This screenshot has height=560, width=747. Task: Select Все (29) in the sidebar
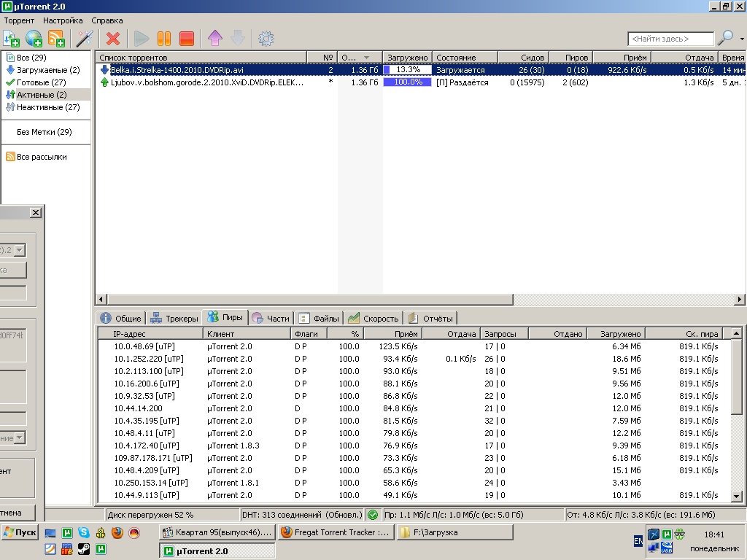[x=31, y=58]
